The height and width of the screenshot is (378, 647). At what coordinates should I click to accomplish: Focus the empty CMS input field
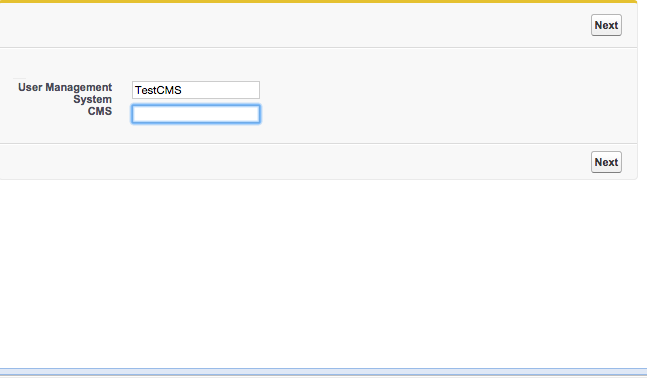coord(196,114)
